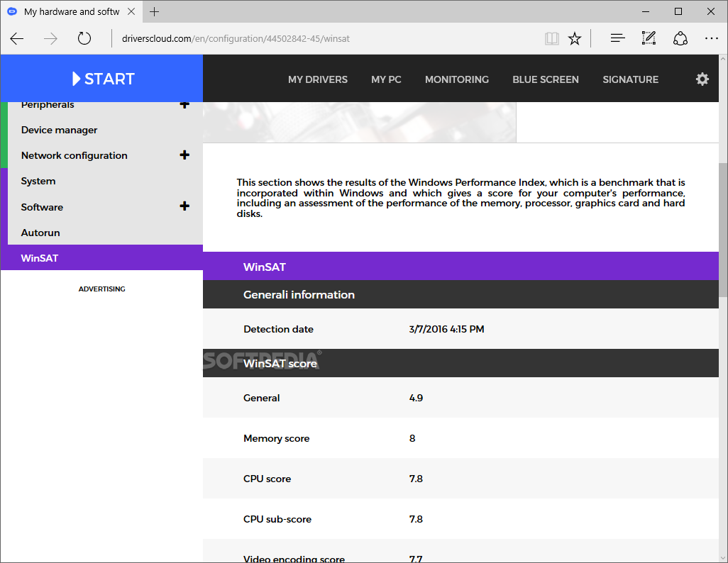The image size is (728, 563).
Task: Open the share icon in toolbar
Action: coord(680,38)
